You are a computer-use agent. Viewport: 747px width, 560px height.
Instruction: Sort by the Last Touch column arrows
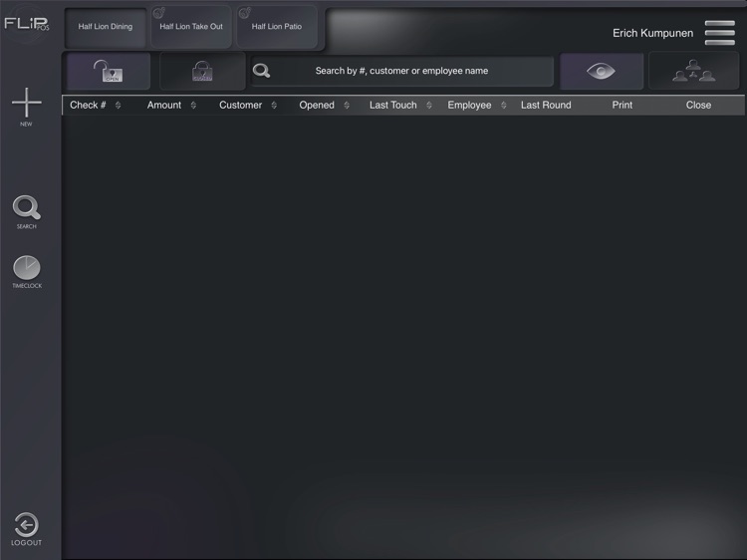[429, 106]
